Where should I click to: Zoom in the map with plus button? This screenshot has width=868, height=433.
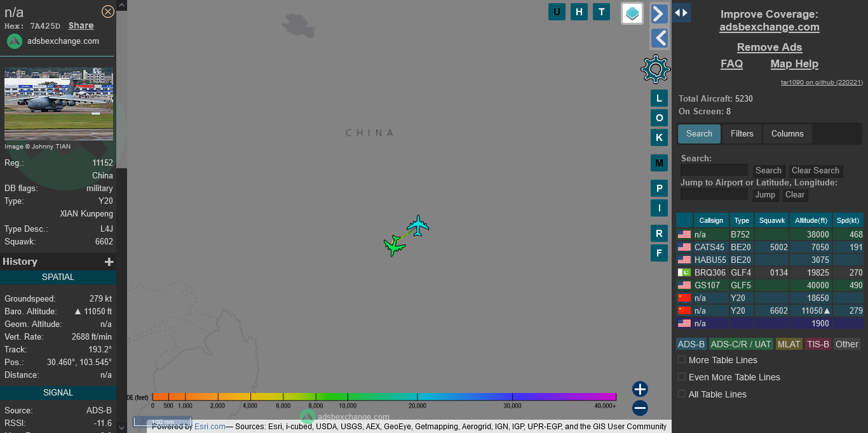coord(640,389)
